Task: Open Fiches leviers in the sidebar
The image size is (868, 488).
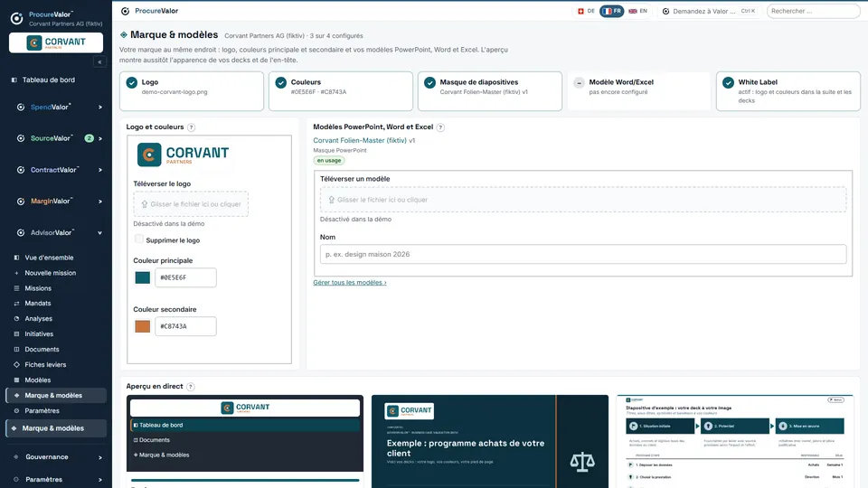Action: click(45, 364)
